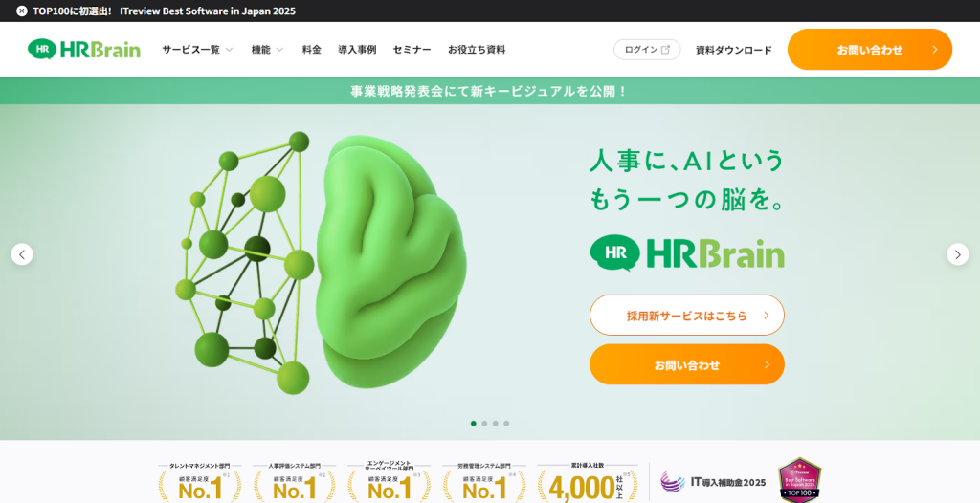Select the first carousel dot indicator
Screen dimensions: 980x503
(x=473, y=423)
